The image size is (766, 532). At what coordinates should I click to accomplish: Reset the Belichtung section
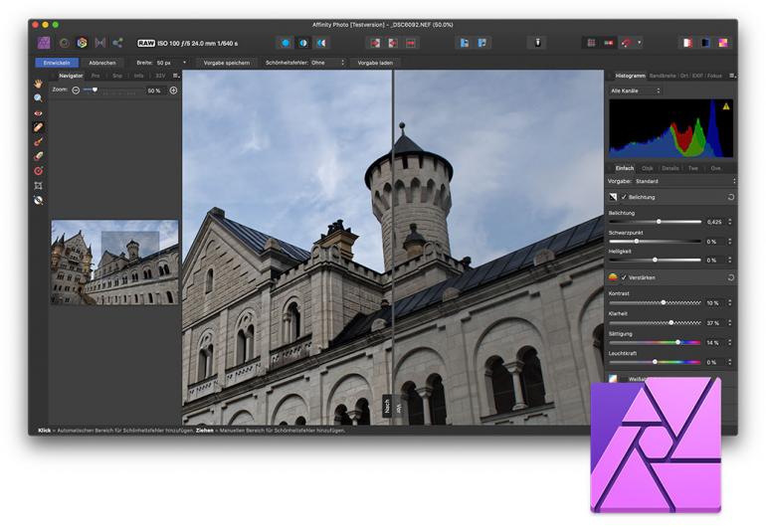click(731, 197)
